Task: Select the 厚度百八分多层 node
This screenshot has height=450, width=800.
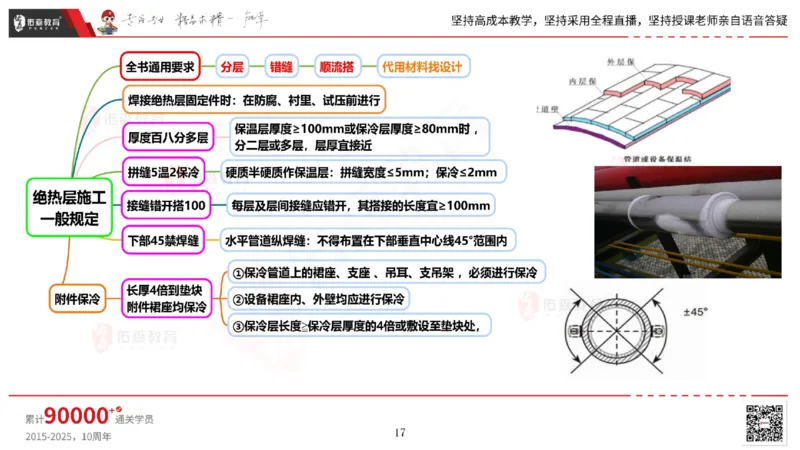Action: click(x=168, y=137)
